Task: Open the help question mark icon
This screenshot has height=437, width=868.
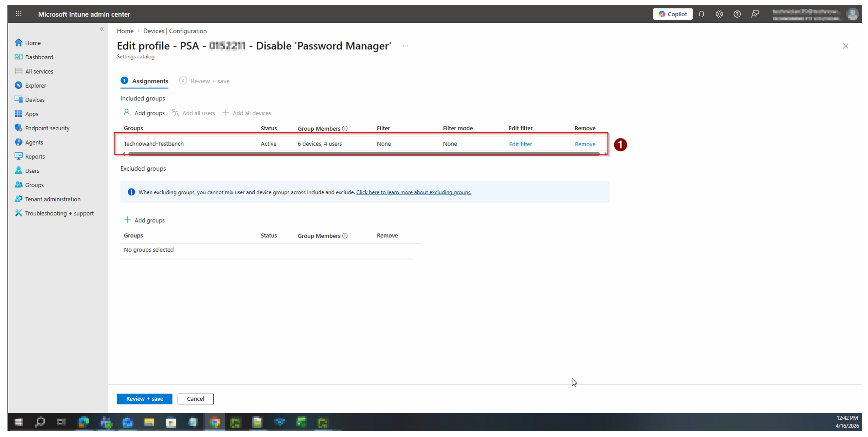Action: coord(737,14)
